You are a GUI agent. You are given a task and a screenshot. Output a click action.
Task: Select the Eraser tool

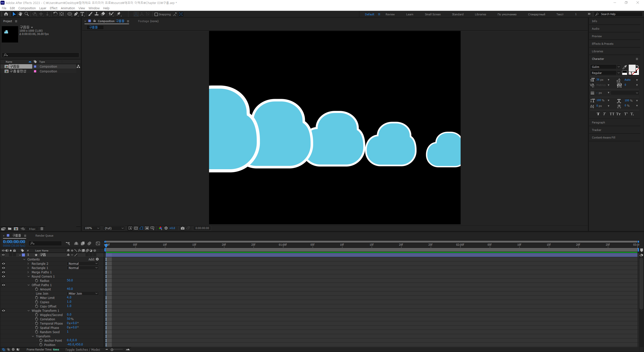point(103,14)
